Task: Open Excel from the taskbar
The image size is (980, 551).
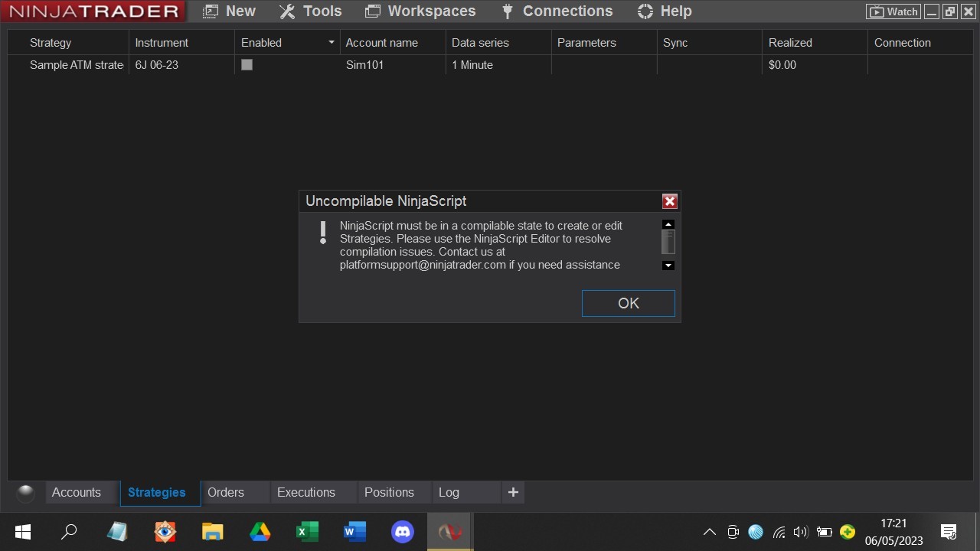Action: (307, 532)
